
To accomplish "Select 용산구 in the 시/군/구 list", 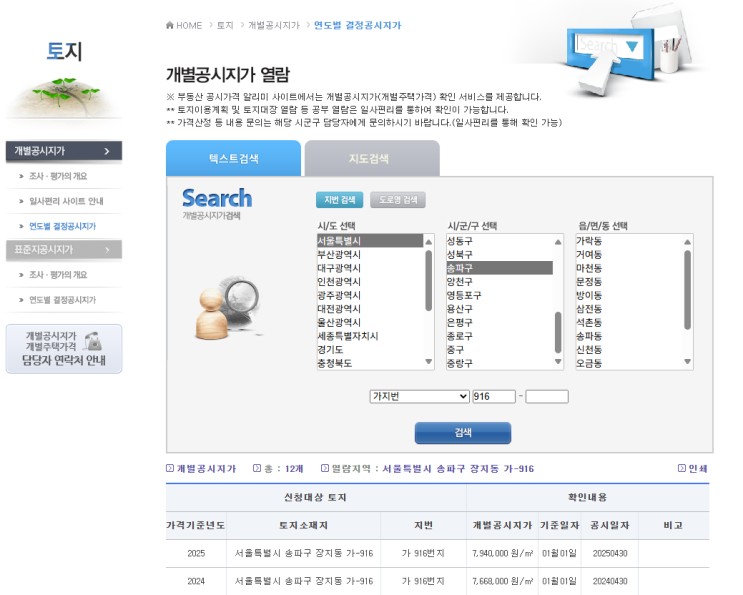I will (499, 309).
